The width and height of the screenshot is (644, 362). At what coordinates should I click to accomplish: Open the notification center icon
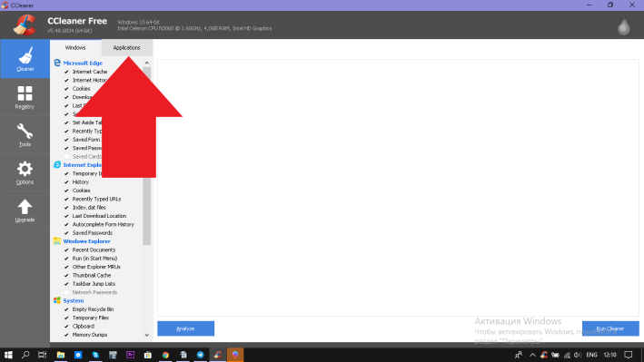[x=629, y=355]
